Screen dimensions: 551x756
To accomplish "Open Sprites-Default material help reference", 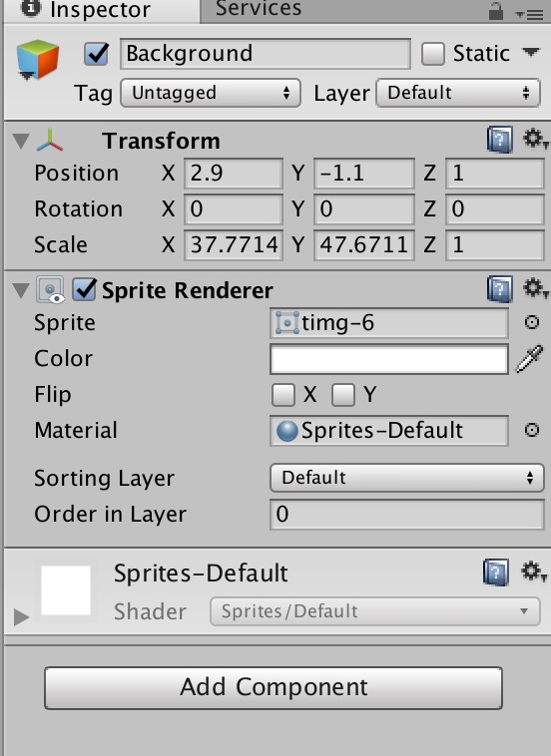I will [x=495, y=572].
